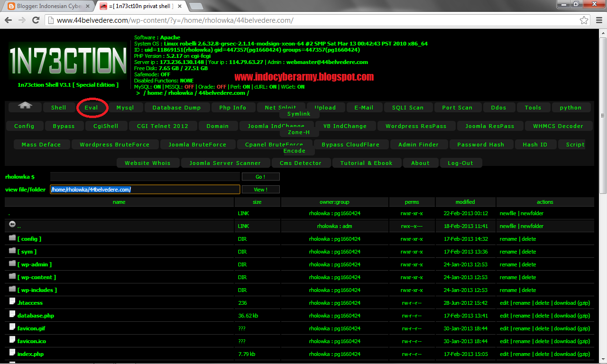Bookmark the page with the star icon
Viewport: 607px width, 364px height.
584,20
